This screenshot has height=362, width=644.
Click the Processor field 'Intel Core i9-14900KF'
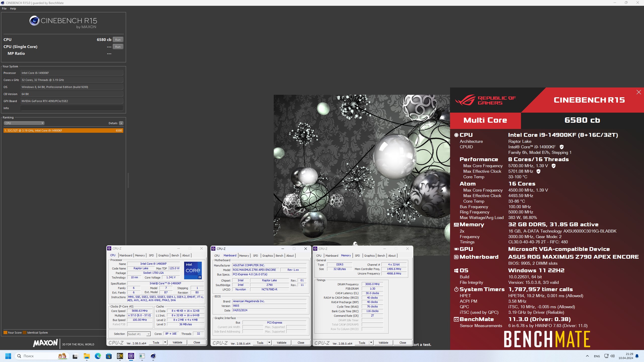click(72, 73)
